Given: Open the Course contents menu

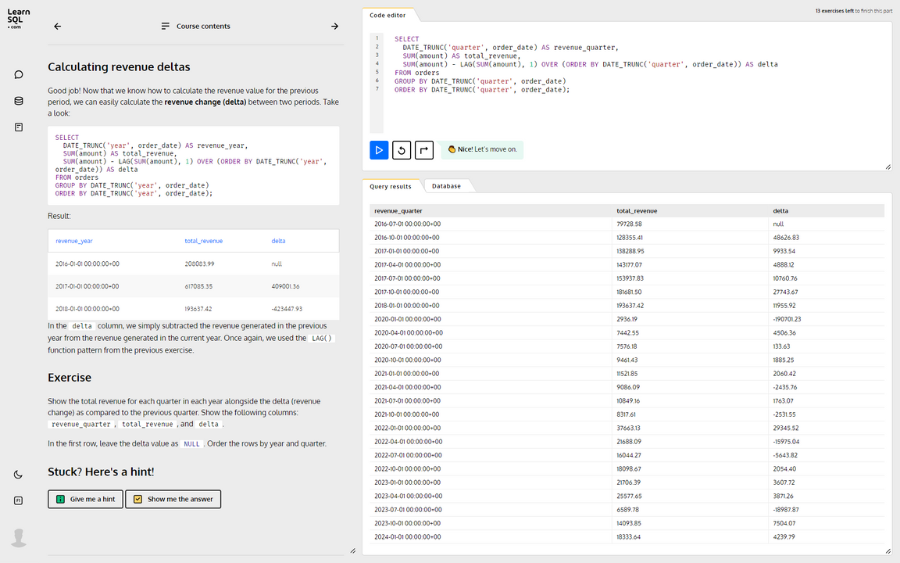Looking at the screenshot, I should click(x=196, y=26).
